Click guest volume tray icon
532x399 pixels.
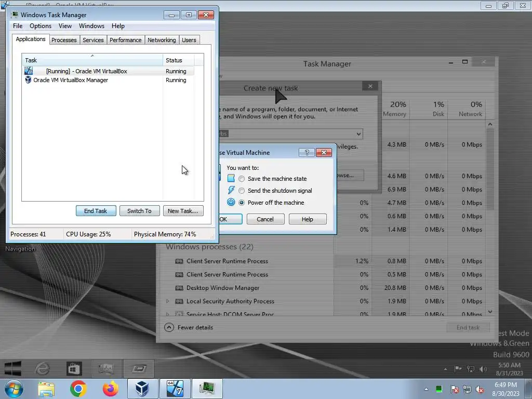[483, 369]
